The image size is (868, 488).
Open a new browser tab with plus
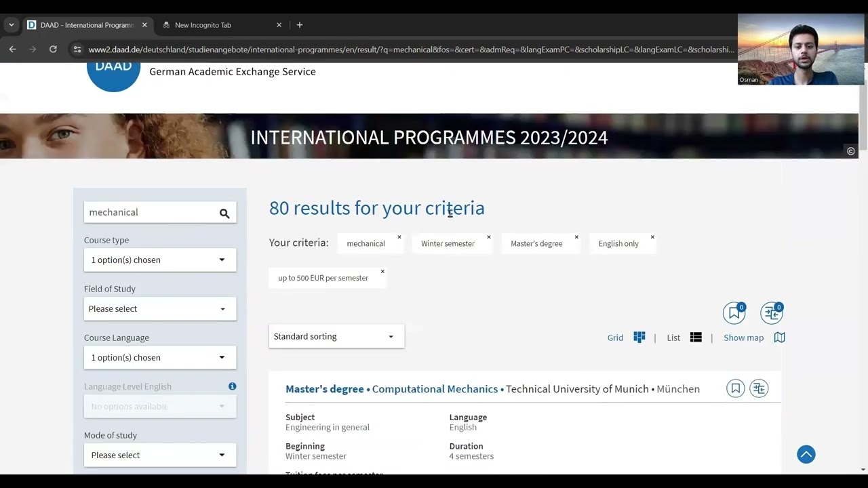click(300, 25)
